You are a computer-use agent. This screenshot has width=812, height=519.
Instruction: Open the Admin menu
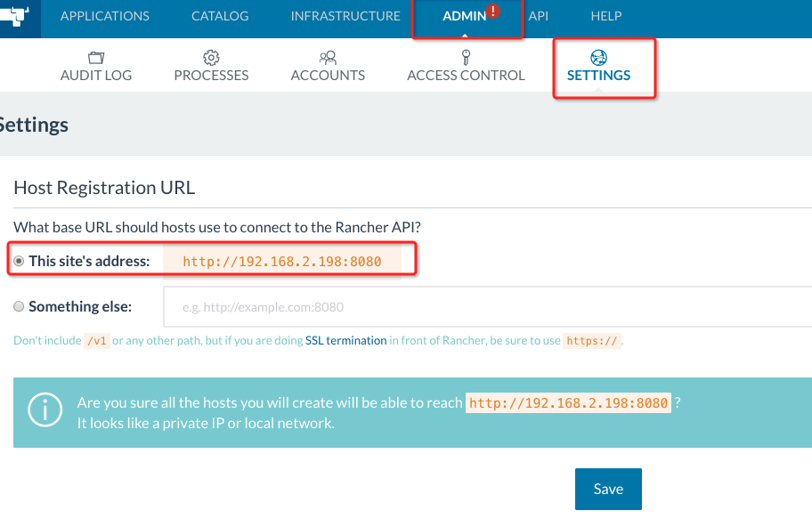coord(465,16)
